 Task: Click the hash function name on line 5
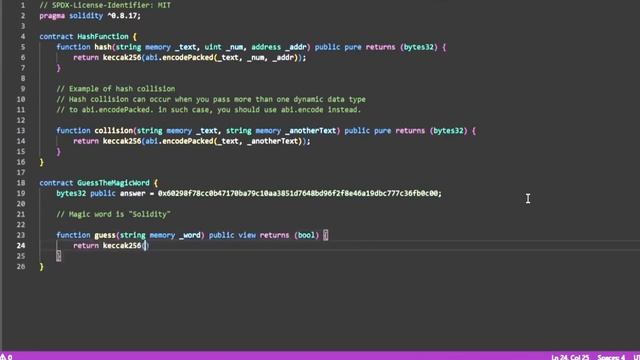[x=103, y=47]
